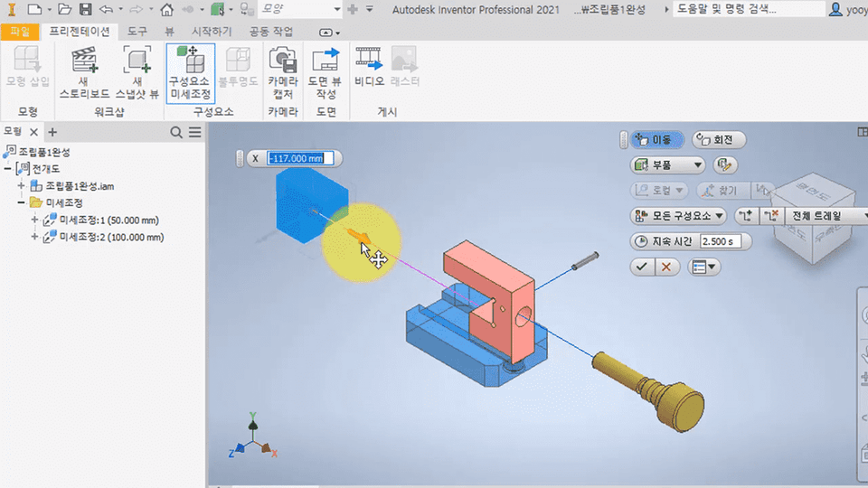Expand the 조립품1완성.iam node
Image resolution: width=868 pixels, height=488 pixels.
point(21,186)
